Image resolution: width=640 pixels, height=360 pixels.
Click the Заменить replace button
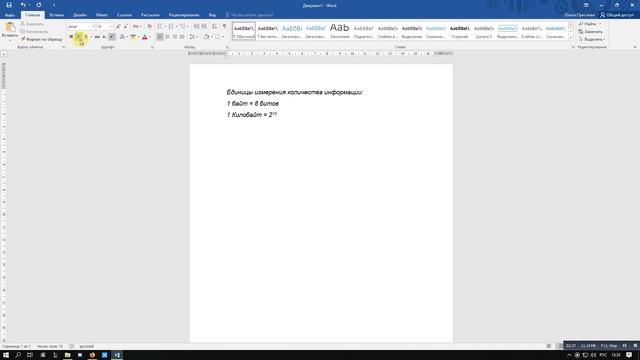pyautogui.click(x=590, y=31)
